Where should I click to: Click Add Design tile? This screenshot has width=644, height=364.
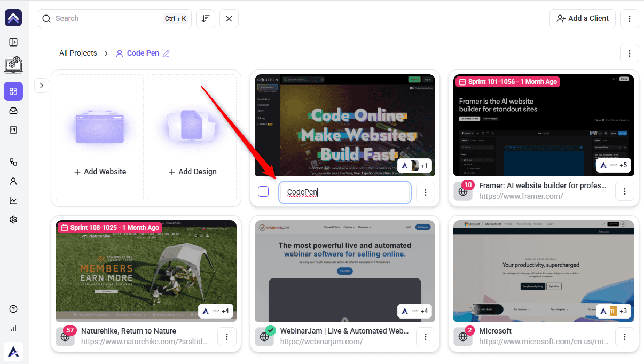click(x=192, y=138)
